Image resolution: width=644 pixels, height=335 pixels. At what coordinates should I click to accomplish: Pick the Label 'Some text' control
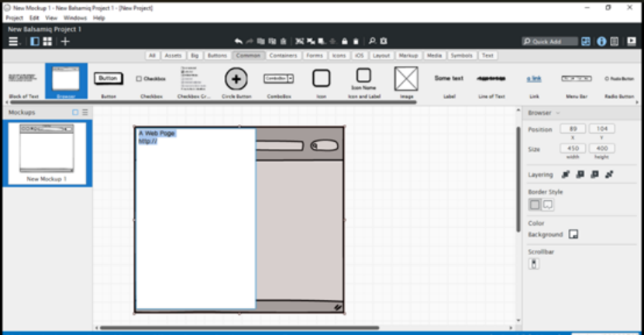point(449,81)
